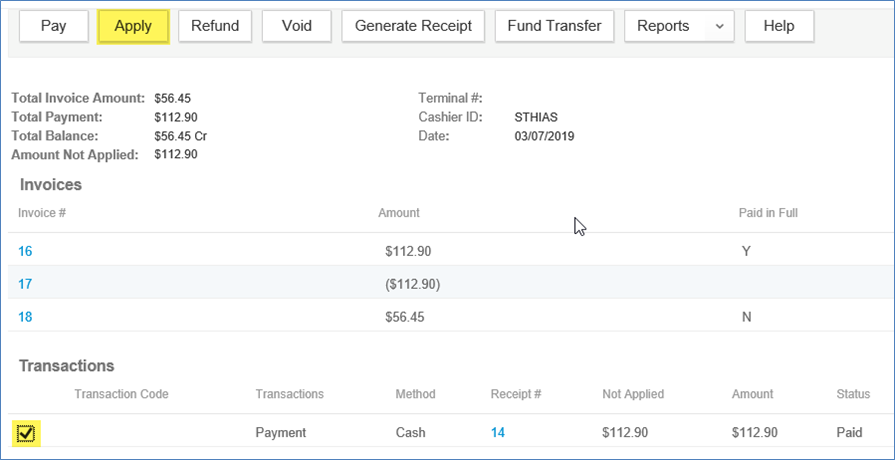Open invoice number 18 link

tap(25, 316)
